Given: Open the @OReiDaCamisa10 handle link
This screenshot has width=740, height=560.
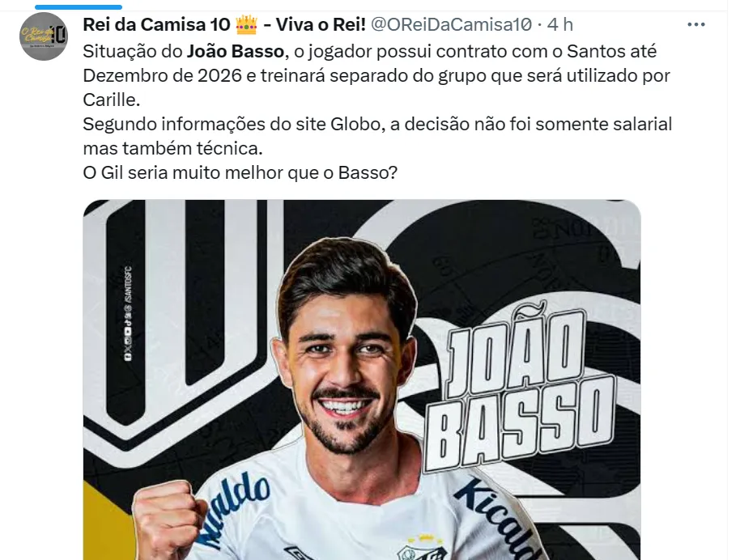Looking at the screenshot, I should pos(451,24).
